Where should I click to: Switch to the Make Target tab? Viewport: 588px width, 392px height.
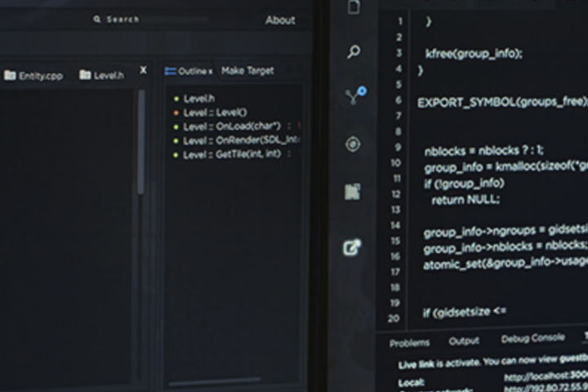[x=247, y=71]
